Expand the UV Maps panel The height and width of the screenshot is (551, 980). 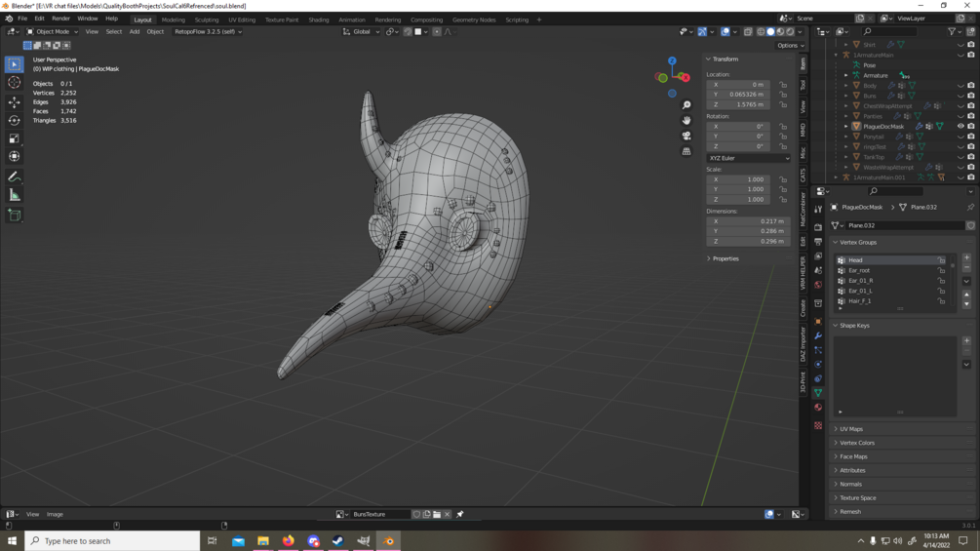pos(851,429)
